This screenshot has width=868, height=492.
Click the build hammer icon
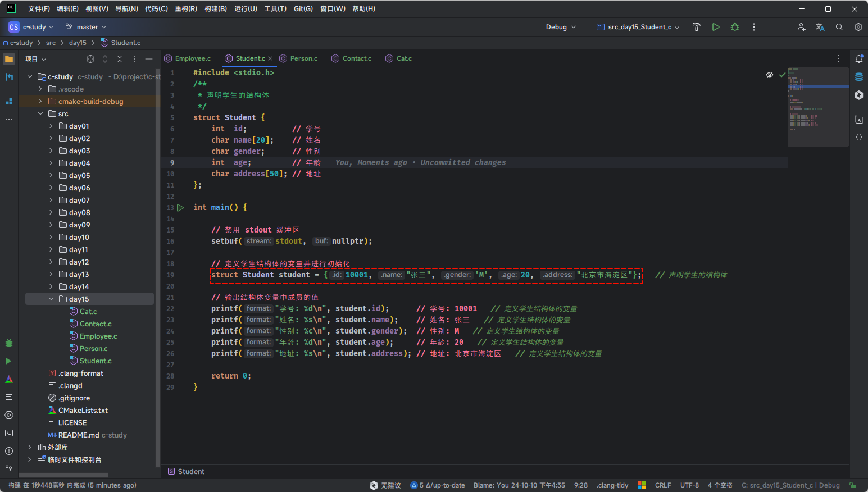coord(696,27)
